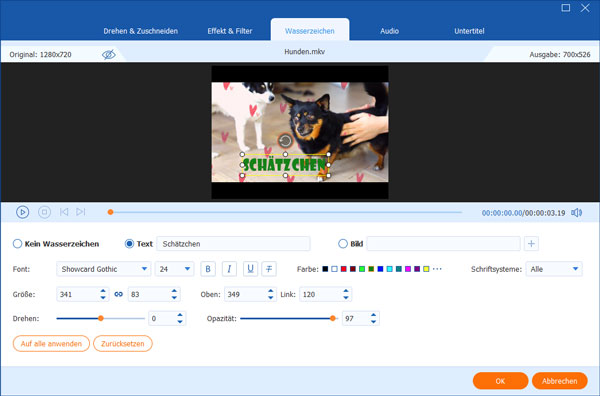Adjust the Drehen rotation slider handle
Screen dimensions: 600x396
click(x=101, y=318)
